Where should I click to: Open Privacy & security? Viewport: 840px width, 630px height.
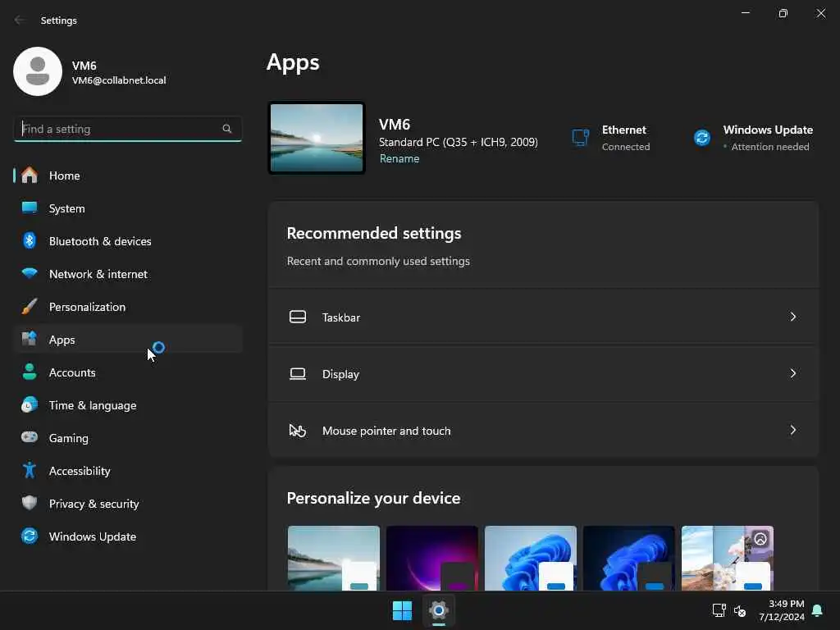click(x=128, y=503)
